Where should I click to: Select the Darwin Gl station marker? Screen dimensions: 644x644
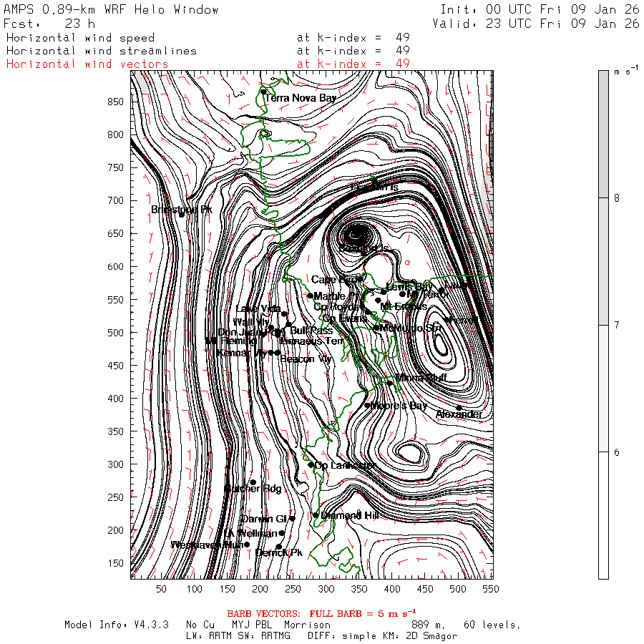(x=292, y=519)
